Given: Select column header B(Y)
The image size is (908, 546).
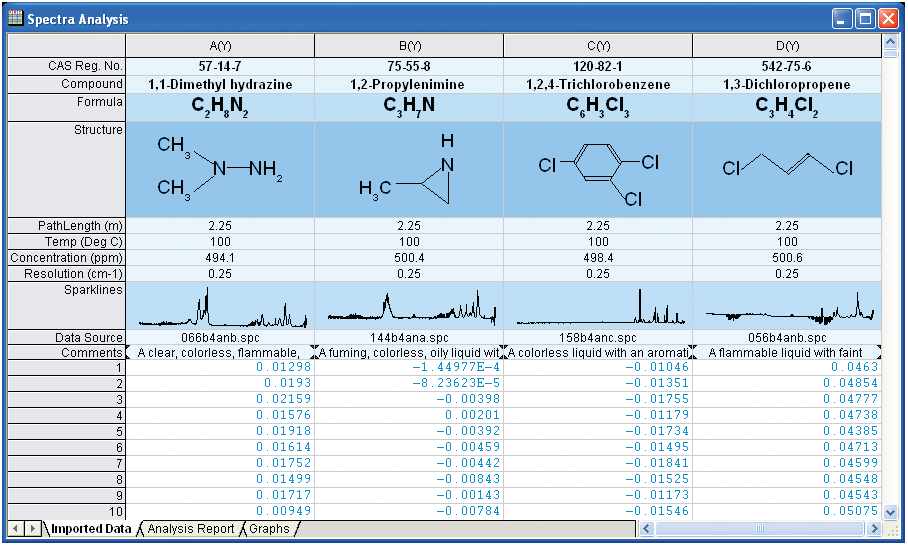Looking at the screenshot, I should (409, 46).
